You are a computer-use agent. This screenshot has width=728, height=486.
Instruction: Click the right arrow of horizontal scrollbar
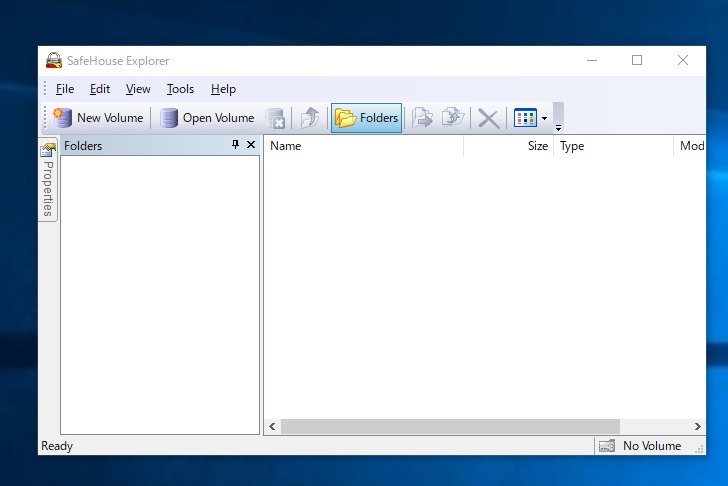(x=697, y=426)
